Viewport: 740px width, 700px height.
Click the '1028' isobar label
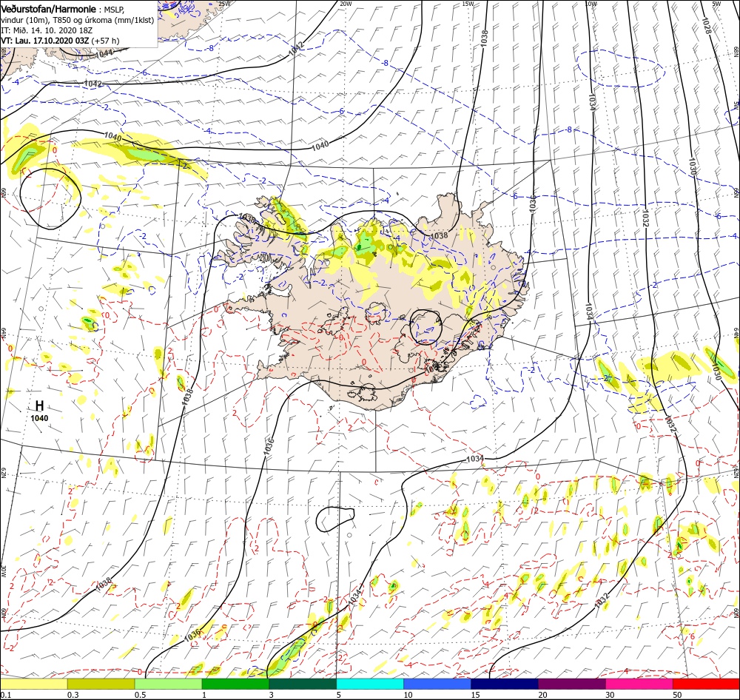point(706,25)
